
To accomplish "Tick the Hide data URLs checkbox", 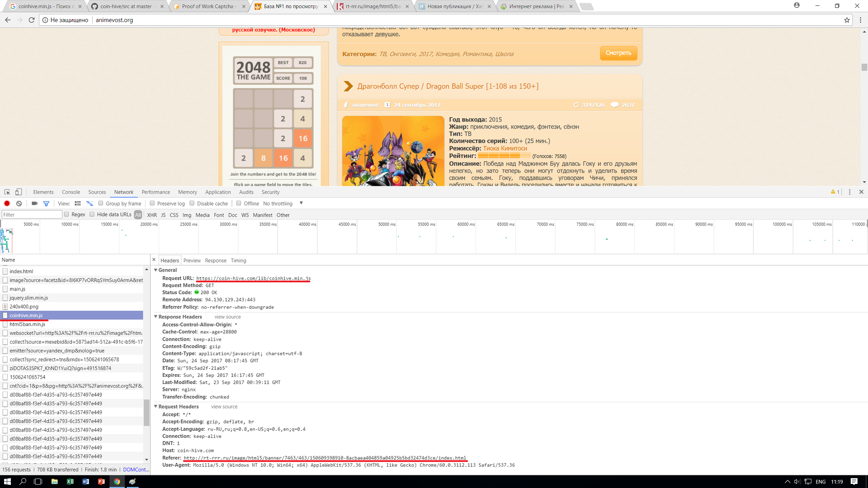I will pos(92,215).
